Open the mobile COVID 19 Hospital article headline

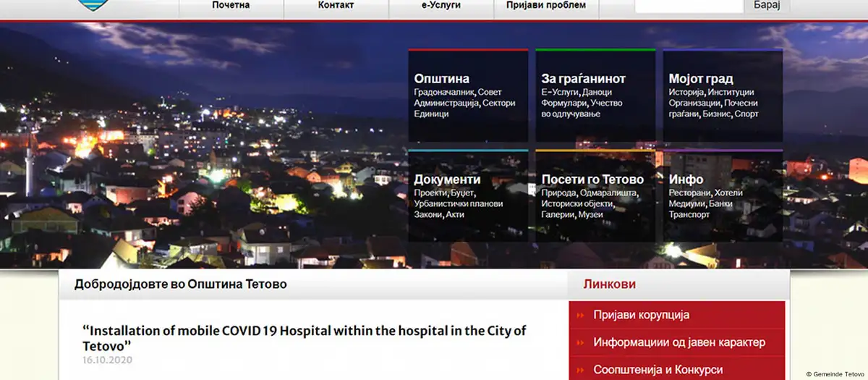(x=304, y=337)
